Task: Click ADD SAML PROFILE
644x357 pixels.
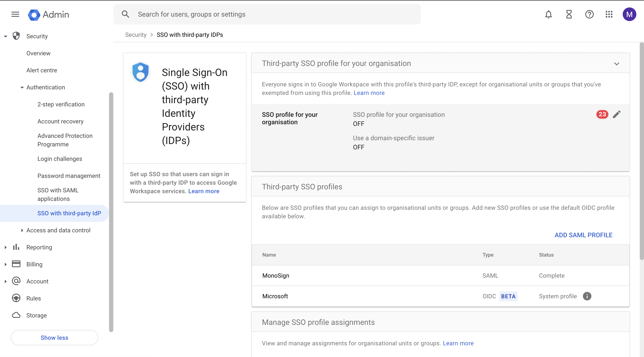Action: [583, 235]
